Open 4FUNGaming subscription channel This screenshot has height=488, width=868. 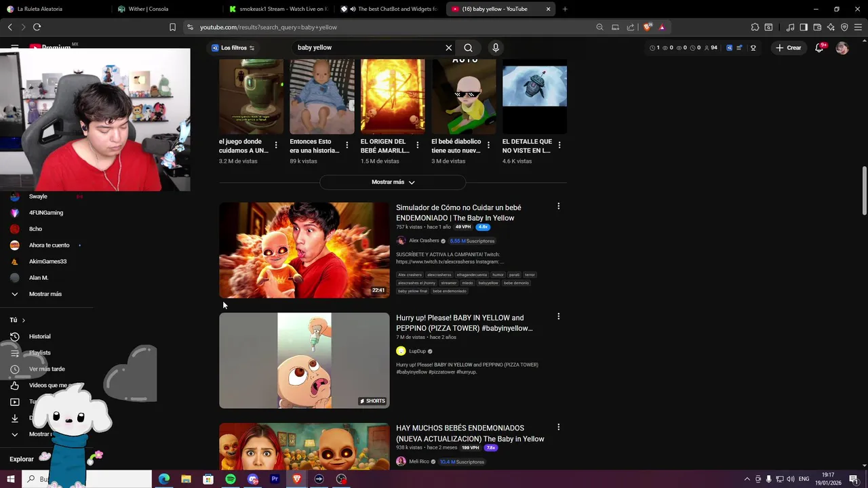45,213
